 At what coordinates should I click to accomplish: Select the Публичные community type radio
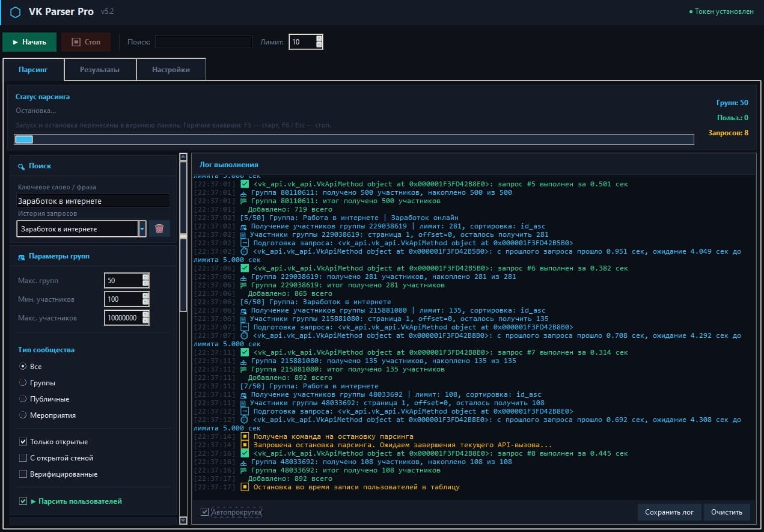pos(23,399)
